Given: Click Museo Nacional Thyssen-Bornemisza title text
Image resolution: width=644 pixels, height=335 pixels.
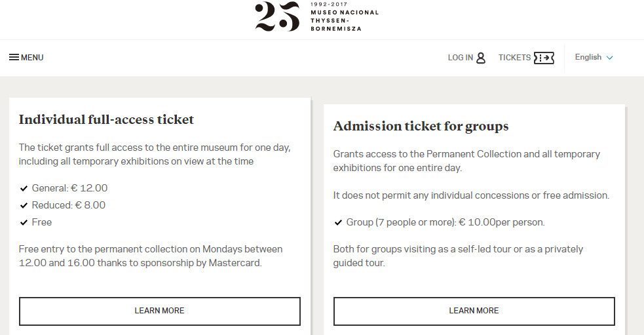Looking at the screenshot, I should (x=345, y=20).
